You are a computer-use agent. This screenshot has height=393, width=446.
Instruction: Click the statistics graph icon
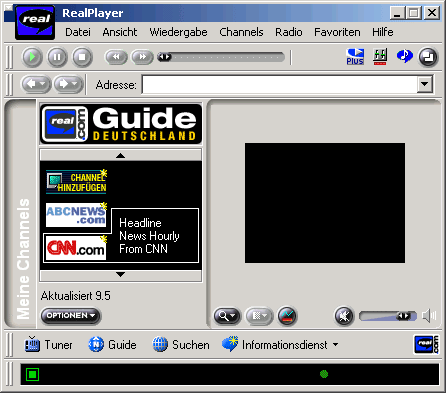[287, 315]
